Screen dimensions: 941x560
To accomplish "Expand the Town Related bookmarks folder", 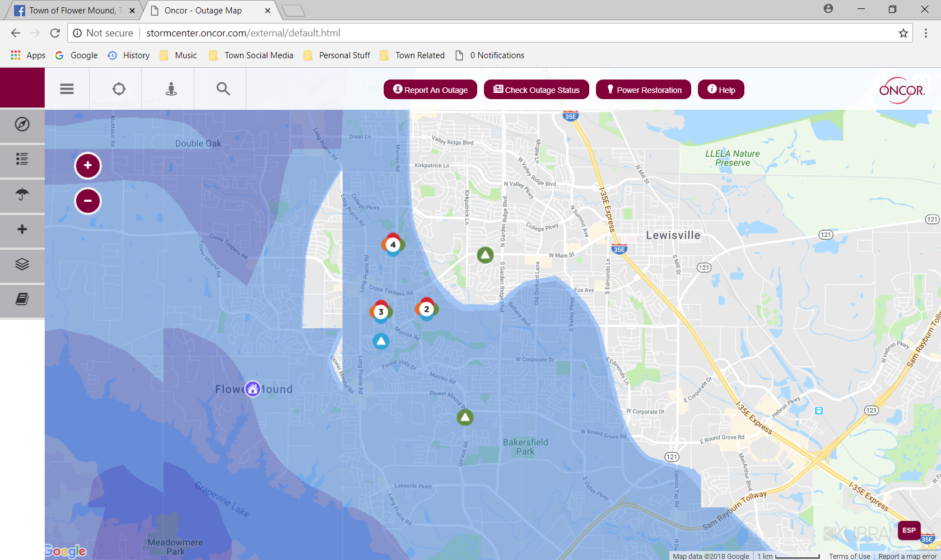I will pos(412,55).
